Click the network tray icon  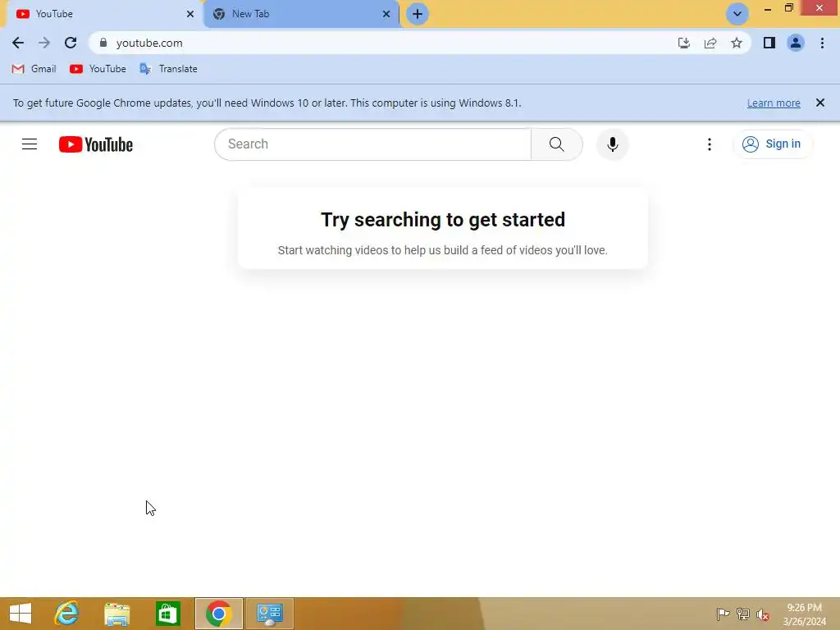click(x=743, y=614)
